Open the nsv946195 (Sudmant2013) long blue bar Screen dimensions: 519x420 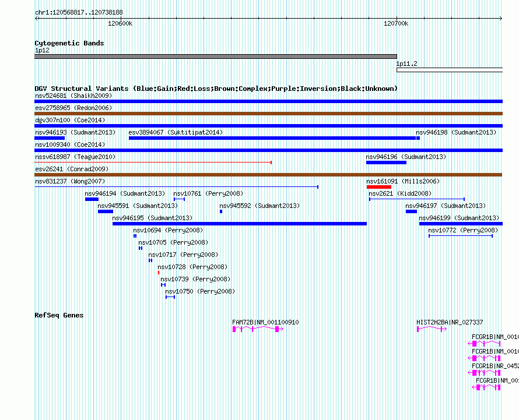240,224
